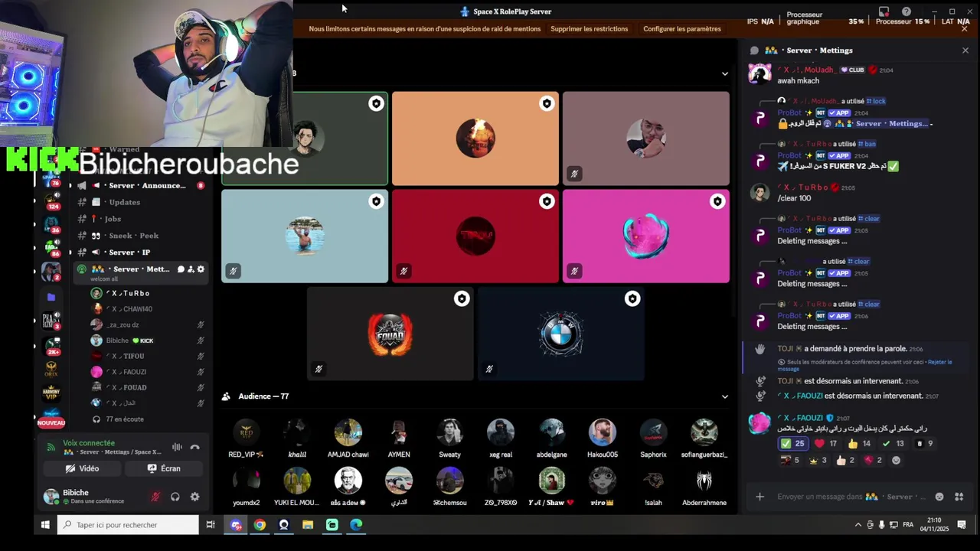The width and height of the screenshot is (980, 551).
Task: Open user settings gear beside Bibiche
Action: click(x=194, y=497)
